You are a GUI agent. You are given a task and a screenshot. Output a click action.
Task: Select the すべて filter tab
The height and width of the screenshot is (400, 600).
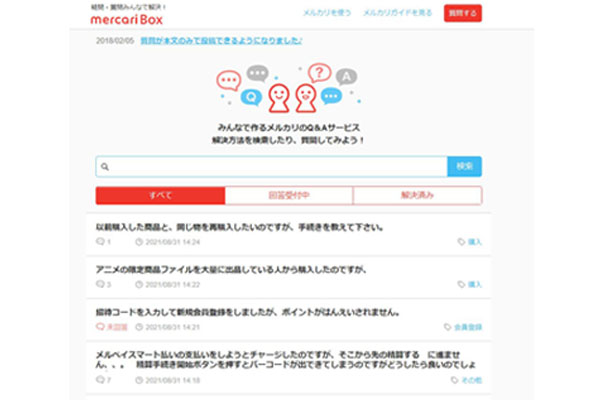coord(160,195)
